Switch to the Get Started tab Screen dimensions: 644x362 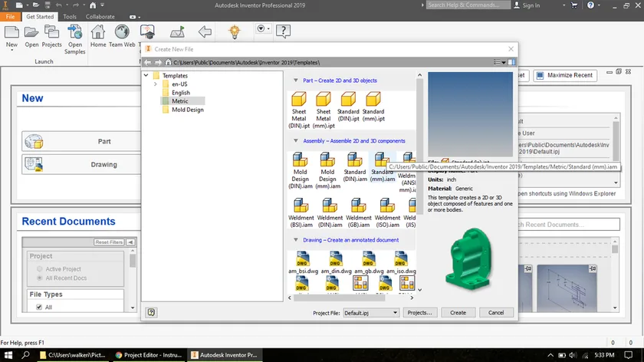[40, 17]
